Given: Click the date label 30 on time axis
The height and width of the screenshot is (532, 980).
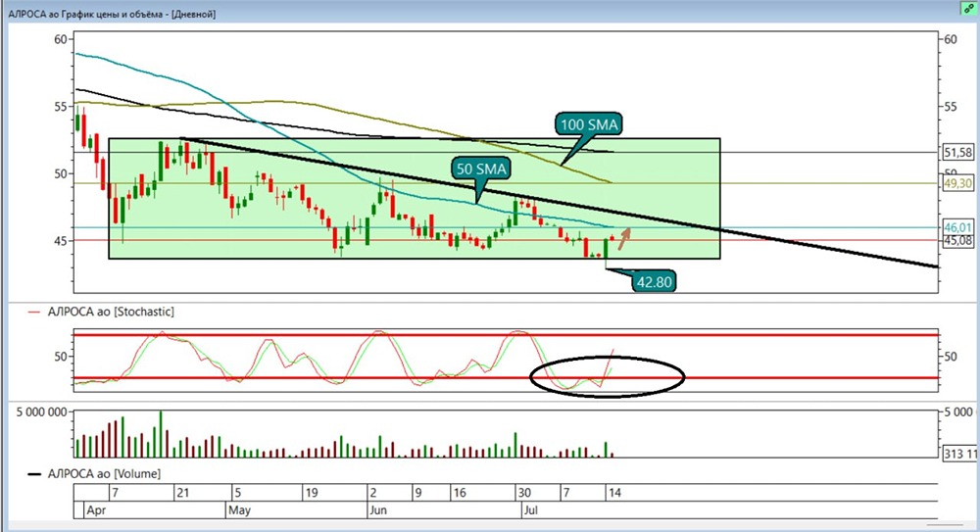Looking at the screenshot, I should coord(524,493).
